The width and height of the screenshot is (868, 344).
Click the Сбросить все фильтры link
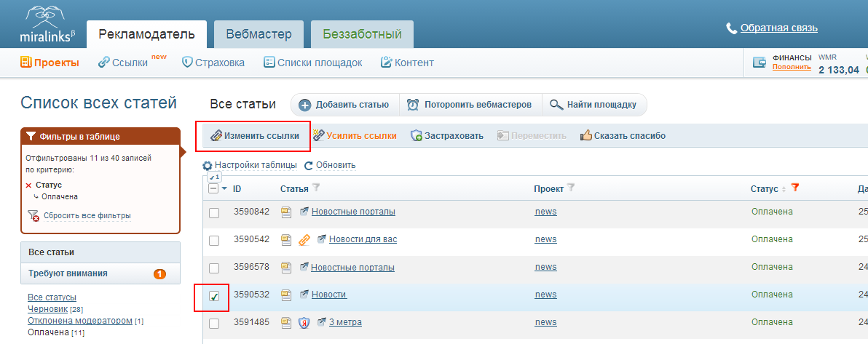click(x=87, y=216)
